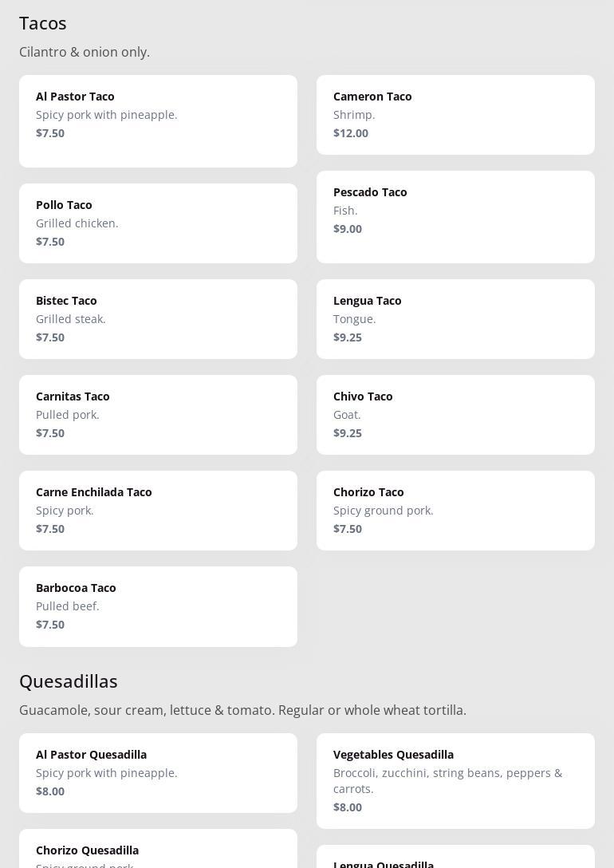This screenshot has height=868, width=614.
Task: Open the Chivo Taco goat item
Action: coord(455,415)
